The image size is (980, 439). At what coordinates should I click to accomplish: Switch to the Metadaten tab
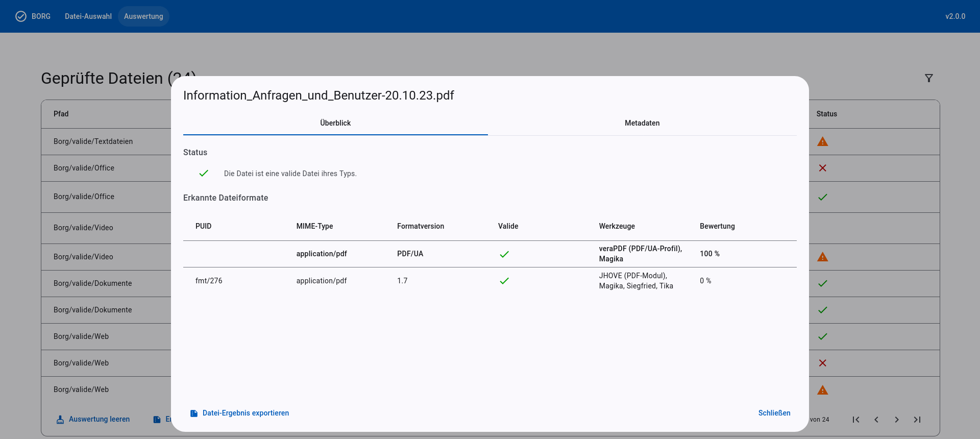pyautogui.click(x=642, y=123)
